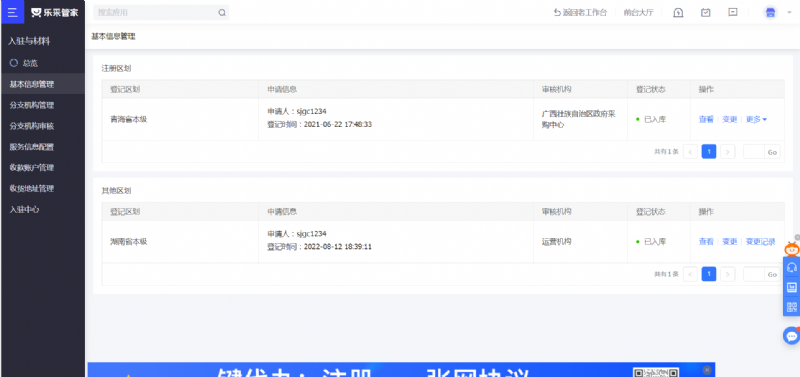Click the bottom promotional banner
Image resolution: width=800 pixels, height=377 pixels.
click(x=401, y=370)
